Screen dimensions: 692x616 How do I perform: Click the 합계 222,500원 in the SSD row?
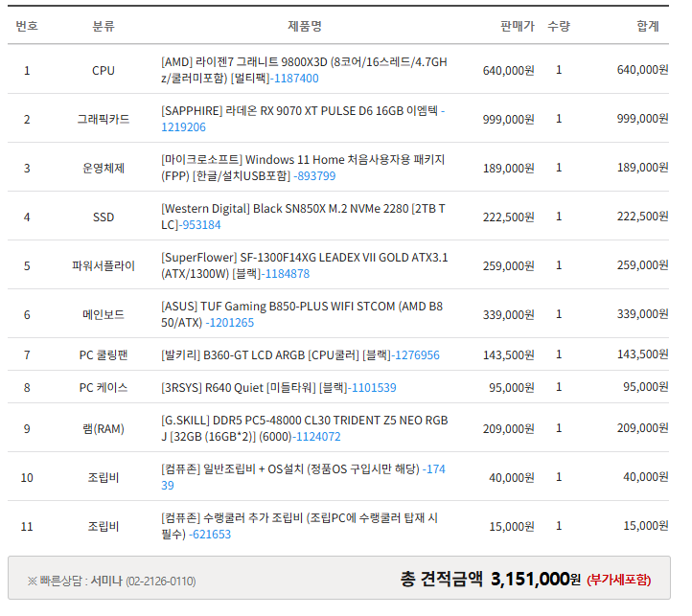(642, 217)
